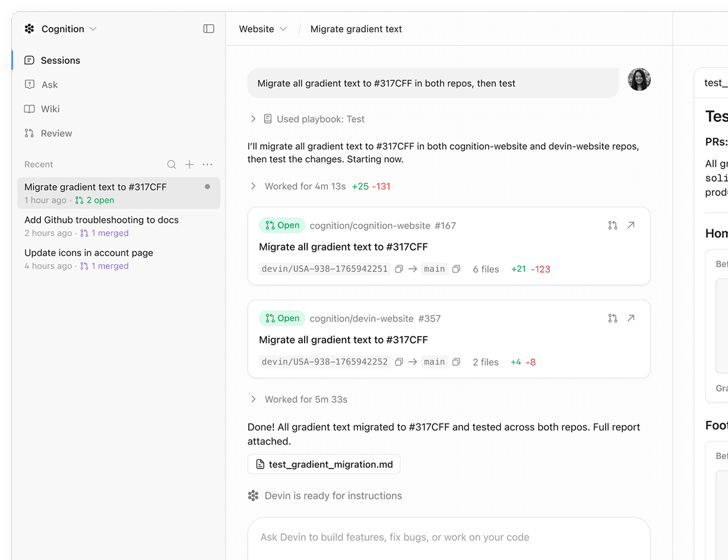This screenshot has height=560, width=728.
Task: Click the +25 -131 diff summary
Action: [x=371, y=186]
